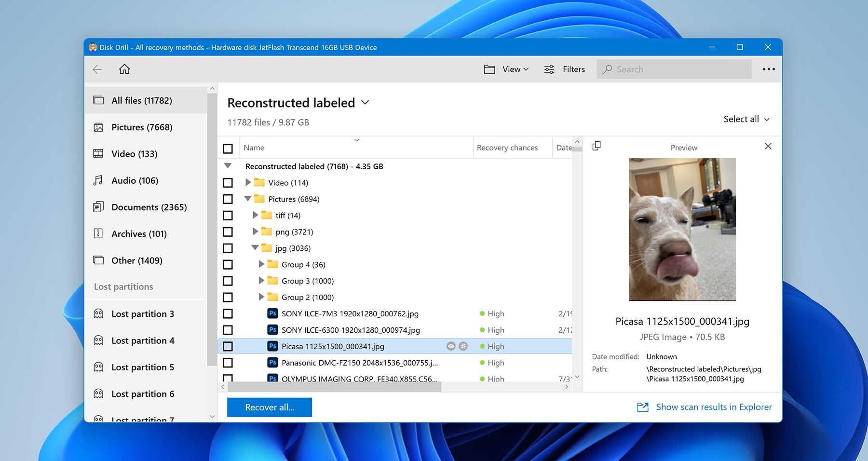This screenshot has width=868, height=461.
Task: Go back with the arrow button
Action: (x=97, y=69)
